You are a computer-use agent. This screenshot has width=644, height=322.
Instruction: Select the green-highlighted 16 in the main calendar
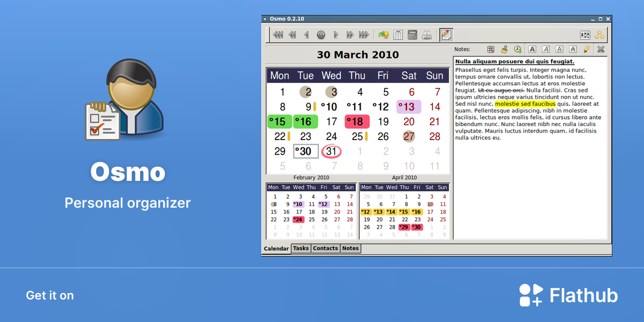(x=305, y=121)
